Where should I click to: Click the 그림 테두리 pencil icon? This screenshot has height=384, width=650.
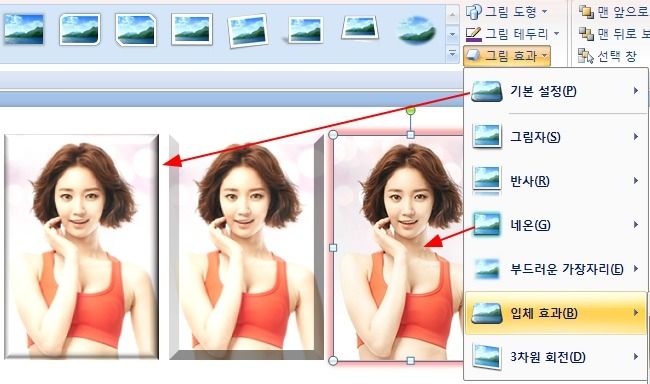pyautogui.click(x=473, y=34)
